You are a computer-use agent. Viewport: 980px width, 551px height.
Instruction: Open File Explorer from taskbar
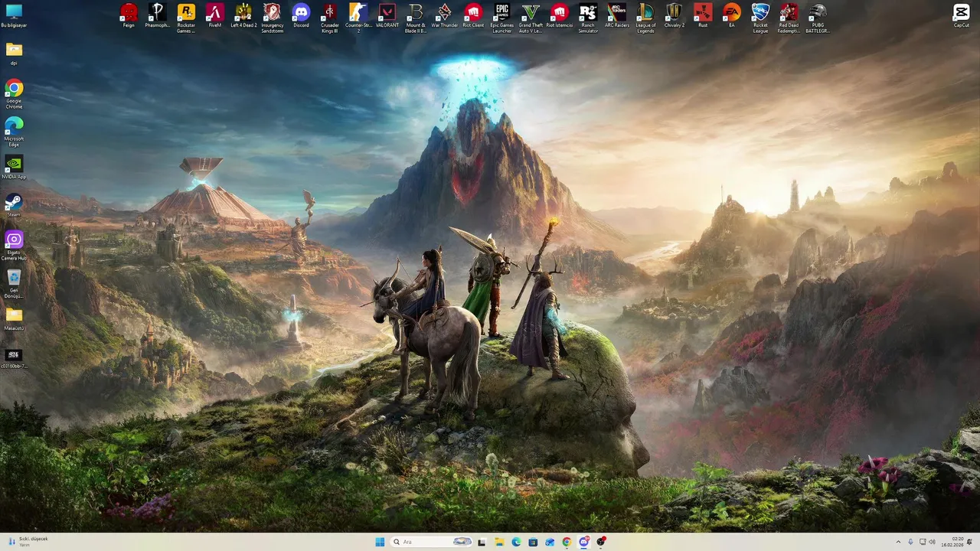pyautogui.click(x=500, y=542)
